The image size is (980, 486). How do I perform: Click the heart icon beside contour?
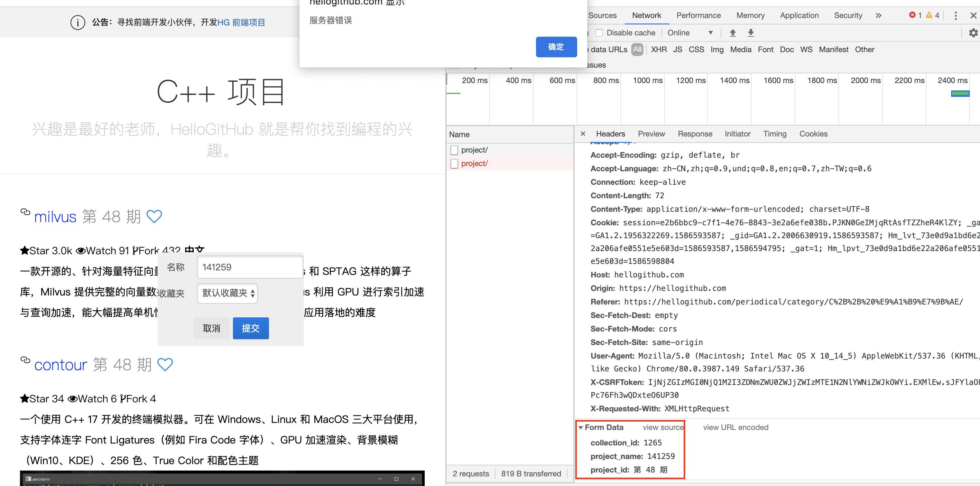point(165,364)
